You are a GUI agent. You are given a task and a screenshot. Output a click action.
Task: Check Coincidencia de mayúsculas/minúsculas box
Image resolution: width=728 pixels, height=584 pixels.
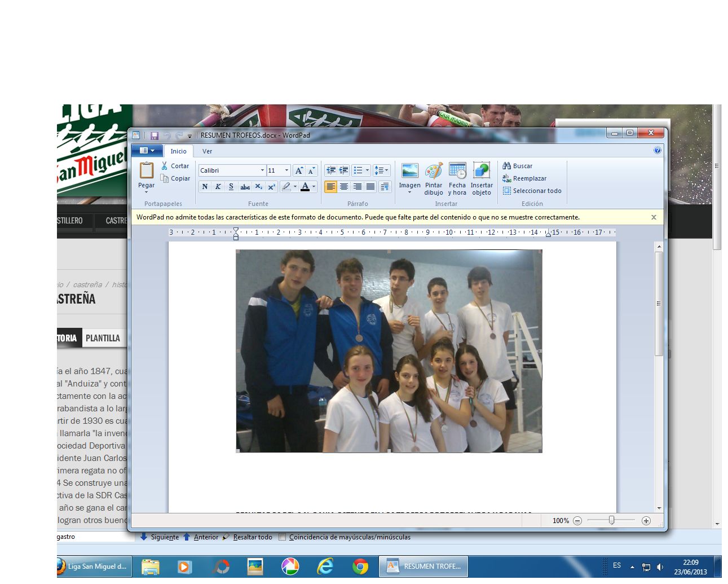click(x=283, y=537)
